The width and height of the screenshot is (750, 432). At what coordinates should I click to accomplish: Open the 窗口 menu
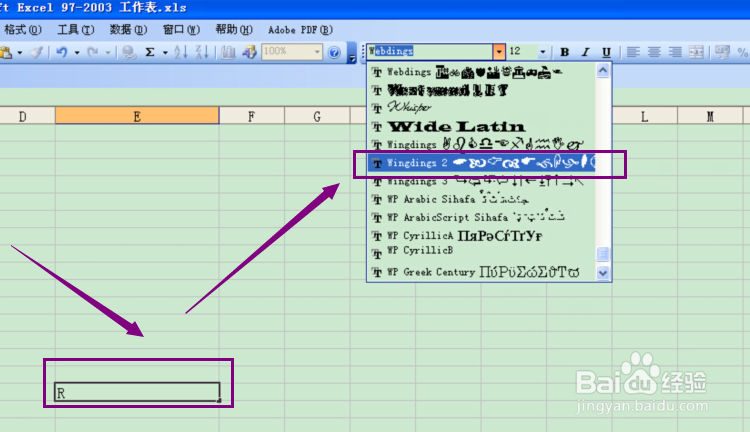pyautogui.click(x=181, y=30)
